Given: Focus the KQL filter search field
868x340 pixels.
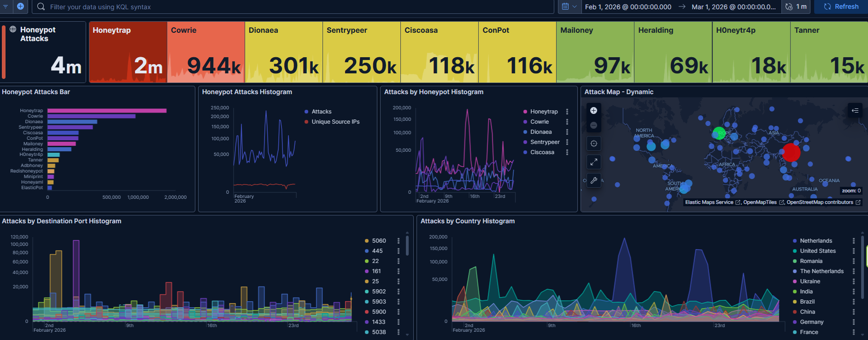Looking at the screenshot, I should 295,7.
